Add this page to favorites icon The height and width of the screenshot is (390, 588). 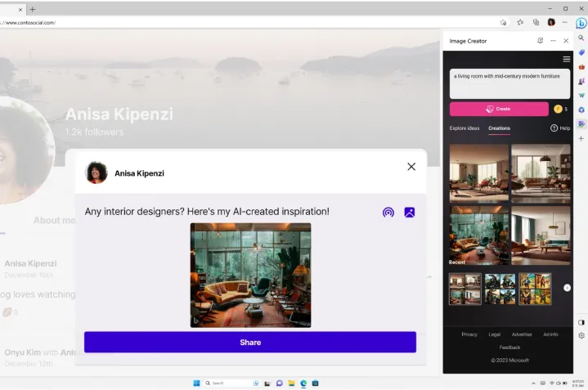(503, 23)
